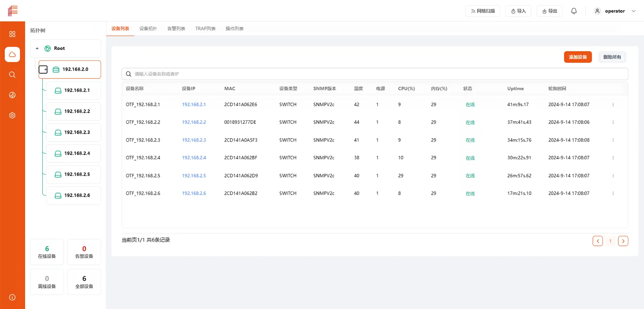Open IP link 192.168.2.6 in table
This screenshot has height=309, width=644.
tap(194, 194)
